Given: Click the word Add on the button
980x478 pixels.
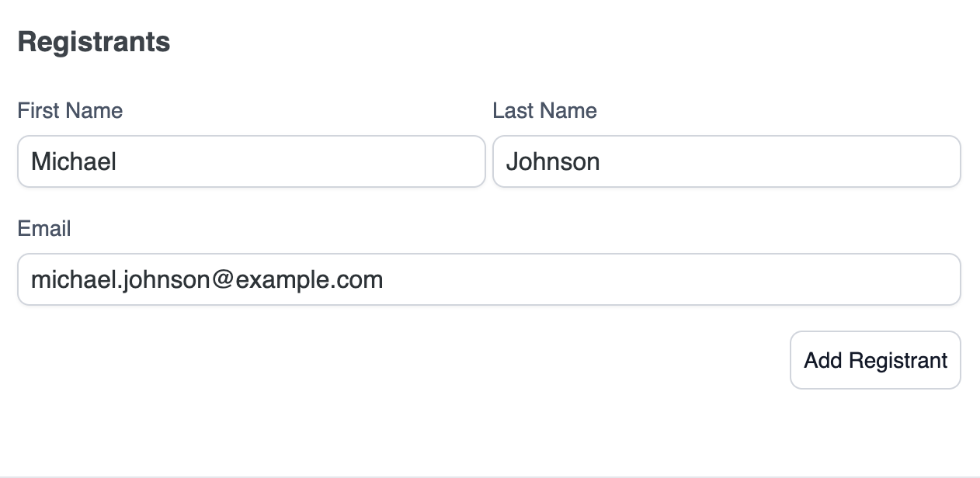Looking at the screenshot, I should [x=823, y=360].
